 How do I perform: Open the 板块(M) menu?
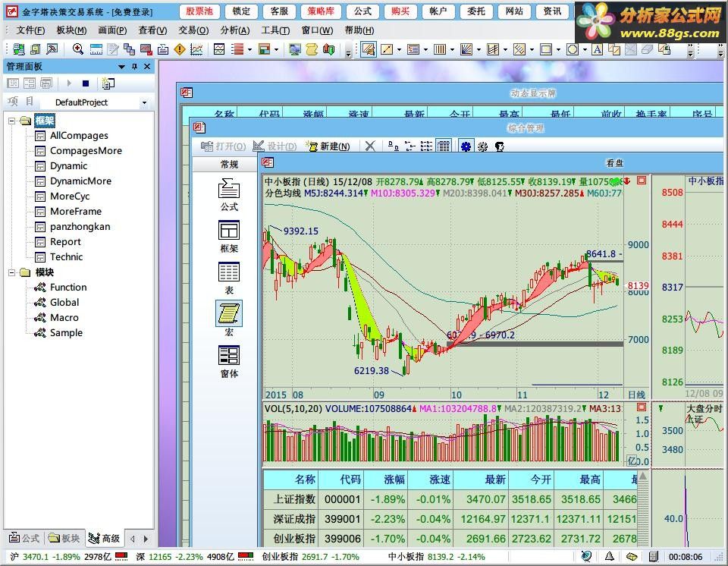point(71,30)
